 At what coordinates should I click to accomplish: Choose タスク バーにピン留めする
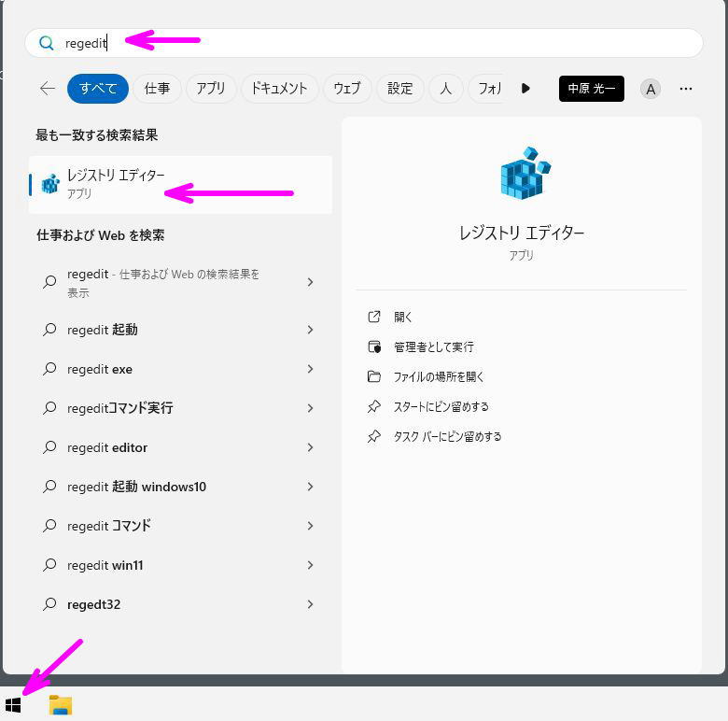[x=448, y=436]
